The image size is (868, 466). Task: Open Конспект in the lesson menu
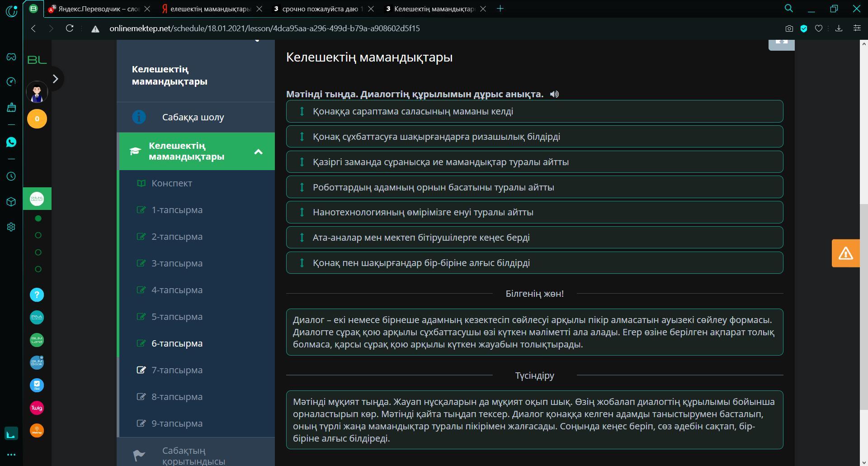point(171,183)
